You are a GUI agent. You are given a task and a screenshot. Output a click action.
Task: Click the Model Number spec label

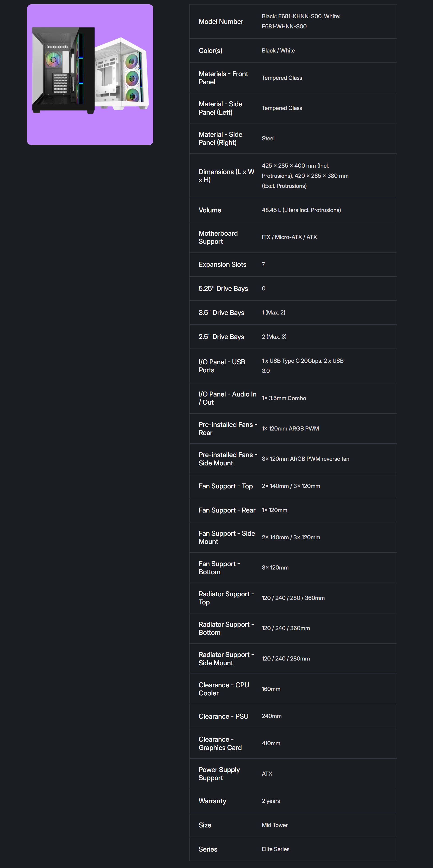(221, 22)
